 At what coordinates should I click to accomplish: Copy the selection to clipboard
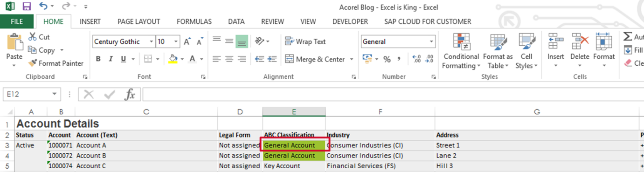42,50
